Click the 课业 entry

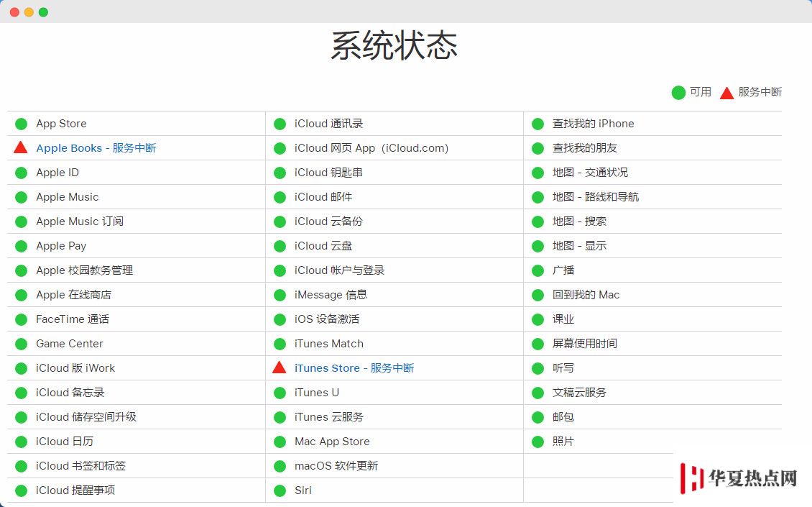563,319
